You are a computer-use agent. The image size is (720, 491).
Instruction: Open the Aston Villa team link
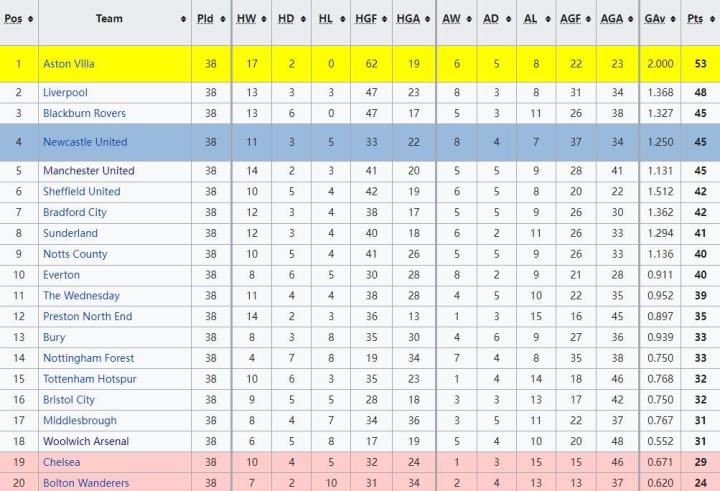coord(70,64)
